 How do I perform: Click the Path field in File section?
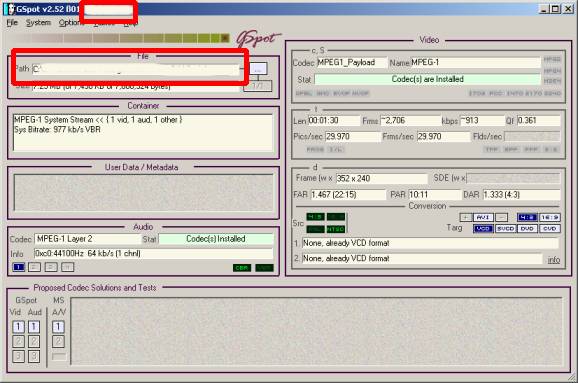pyautogui.click(x=136, y=69)
